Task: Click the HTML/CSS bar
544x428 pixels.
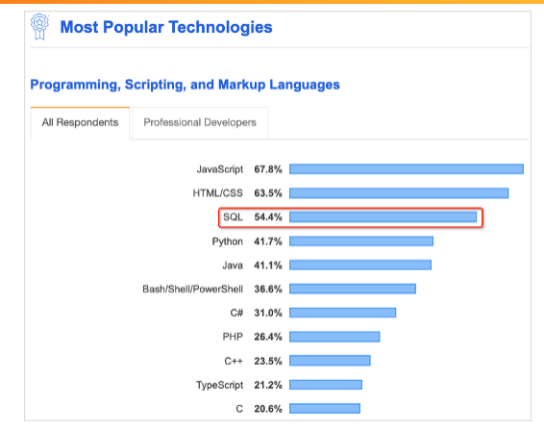Action: tap(399, 193)
